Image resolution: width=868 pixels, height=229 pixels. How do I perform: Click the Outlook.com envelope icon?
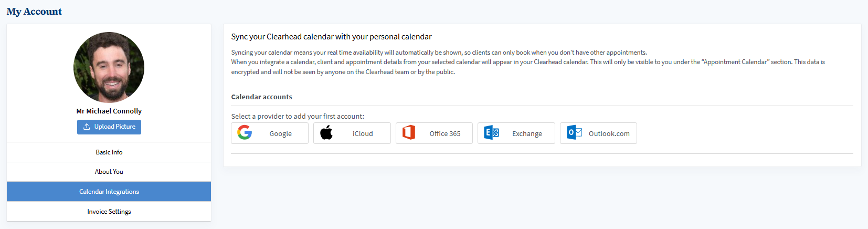pos(574,133)
